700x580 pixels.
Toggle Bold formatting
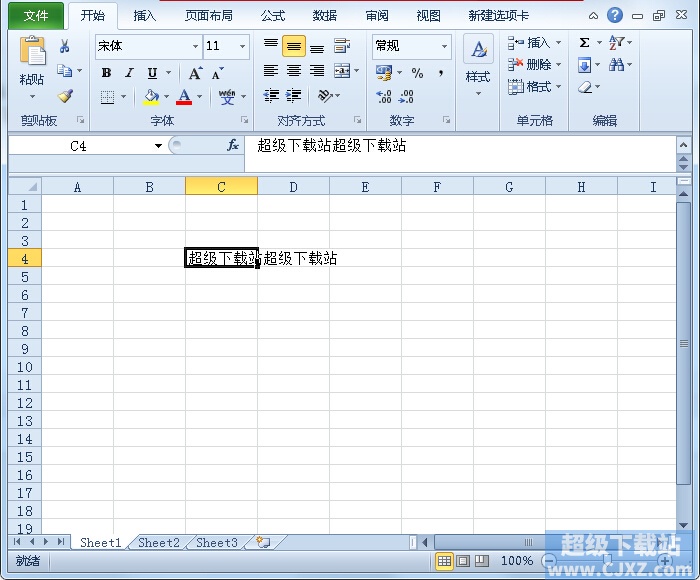107,73
